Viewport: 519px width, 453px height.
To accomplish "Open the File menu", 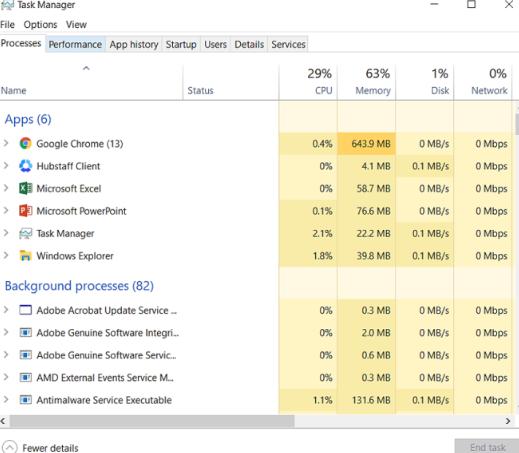I will tap(7, 25).
